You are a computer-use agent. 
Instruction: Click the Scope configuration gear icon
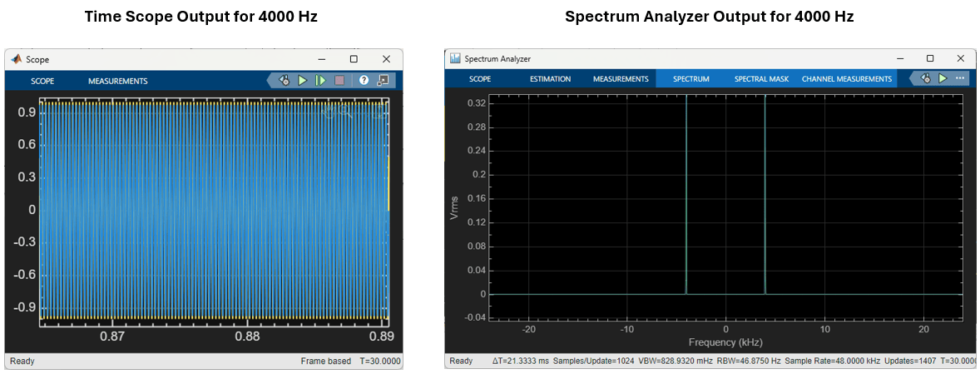(284, 81)
